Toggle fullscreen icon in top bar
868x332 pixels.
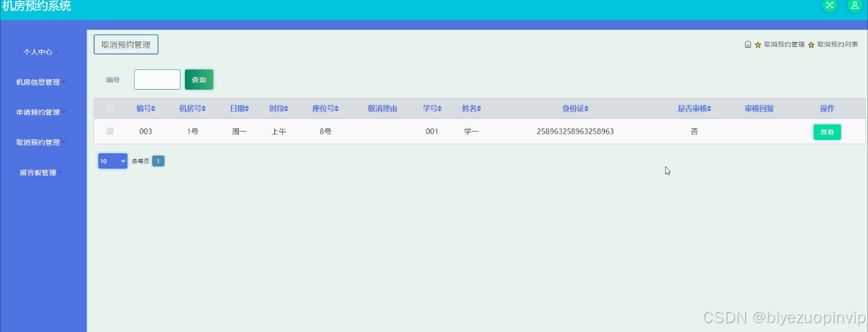tap(830, 5)
